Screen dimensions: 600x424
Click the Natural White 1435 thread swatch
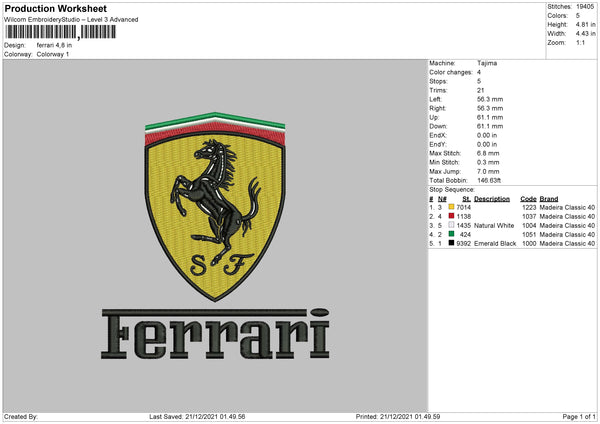click(451, 225)
